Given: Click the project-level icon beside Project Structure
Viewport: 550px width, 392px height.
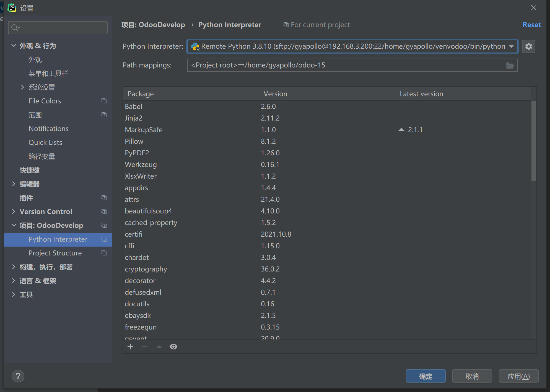Looking at the screenshot, I should 104,253.
